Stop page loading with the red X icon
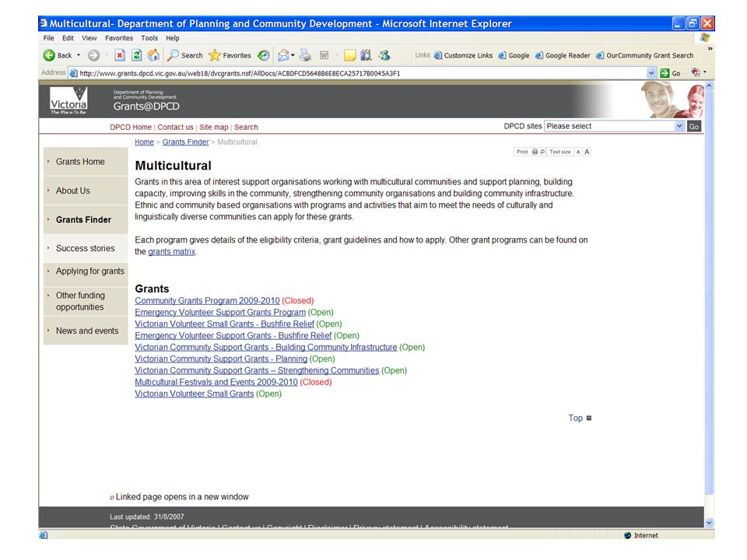 coord(120,56)
